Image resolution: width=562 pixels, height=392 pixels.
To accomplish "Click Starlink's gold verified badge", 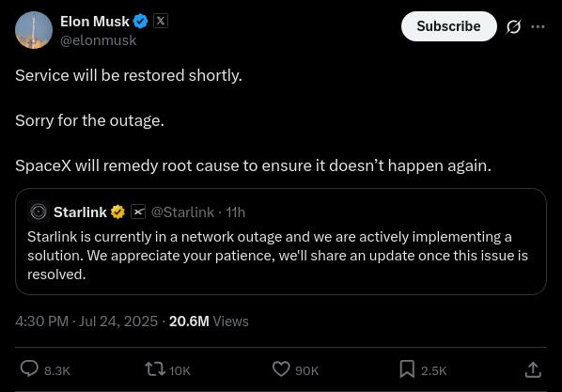I will tap(117, 212).
